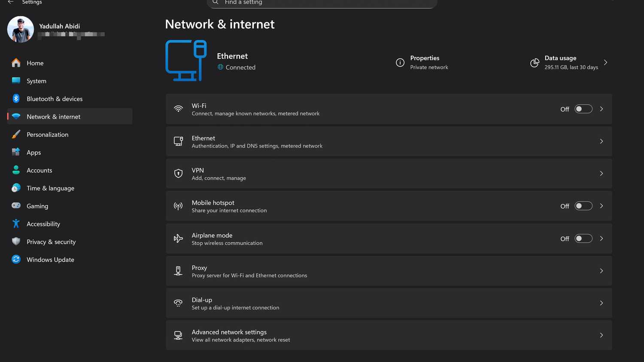Click the Personalization paintbrush icon

pyautogui.click(x=16, y=134)
